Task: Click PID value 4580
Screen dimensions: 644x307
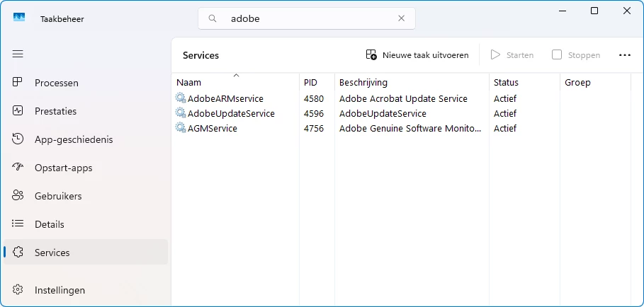Action: 314,99
